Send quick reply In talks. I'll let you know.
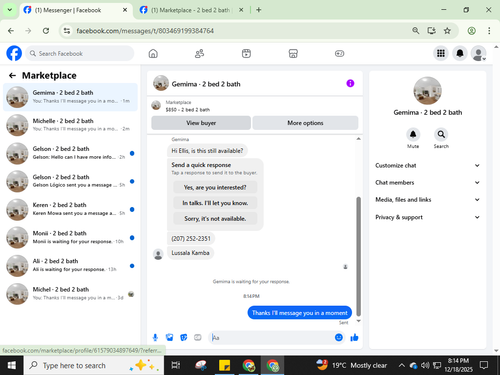 (215, 203)
